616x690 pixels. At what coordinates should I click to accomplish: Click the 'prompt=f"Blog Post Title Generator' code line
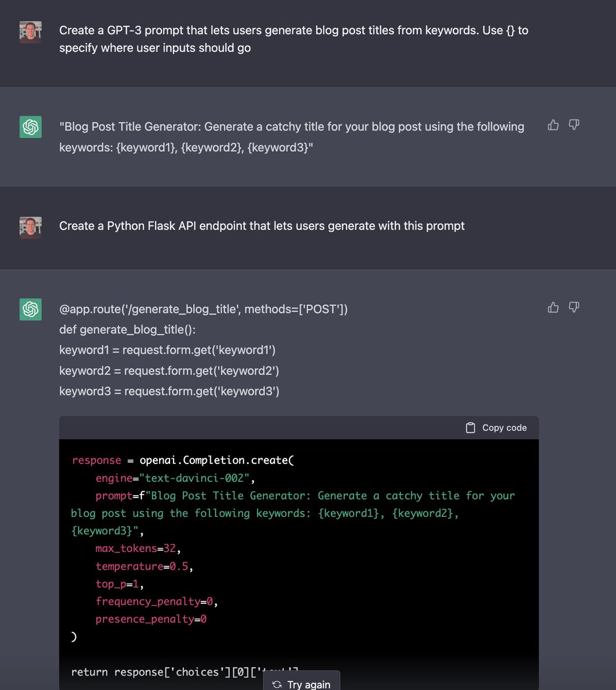pos(293,513)
